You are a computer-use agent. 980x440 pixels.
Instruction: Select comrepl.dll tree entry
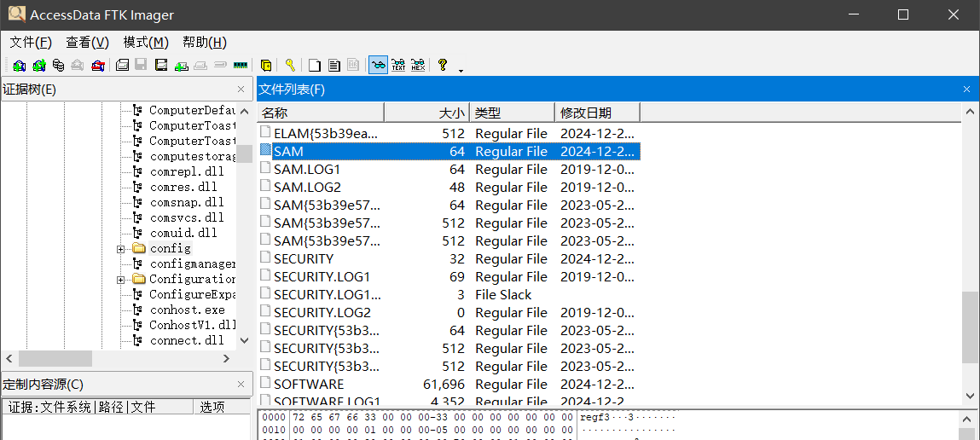click(187, 171)
